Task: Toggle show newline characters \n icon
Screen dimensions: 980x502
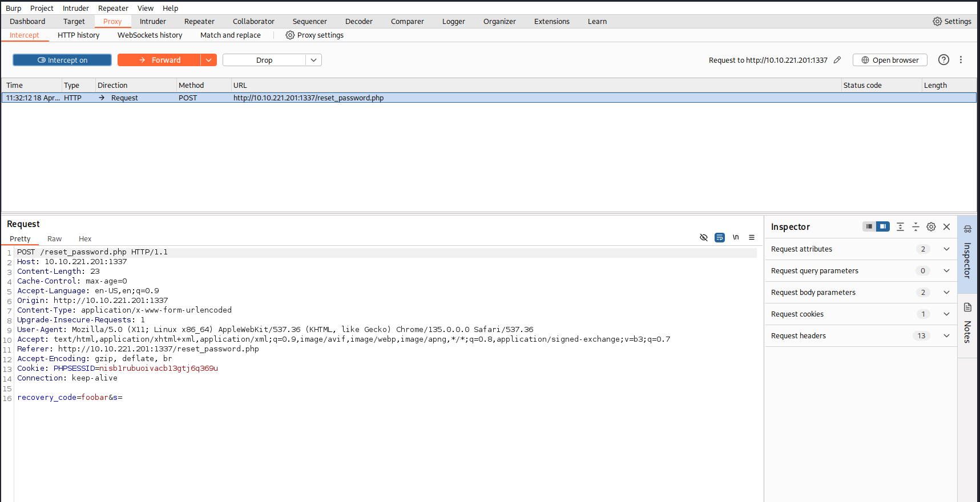Action: click(x=736, y=237)
